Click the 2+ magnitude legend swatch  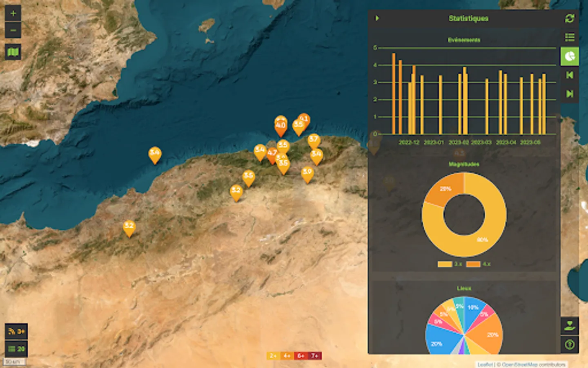[273, 356]
